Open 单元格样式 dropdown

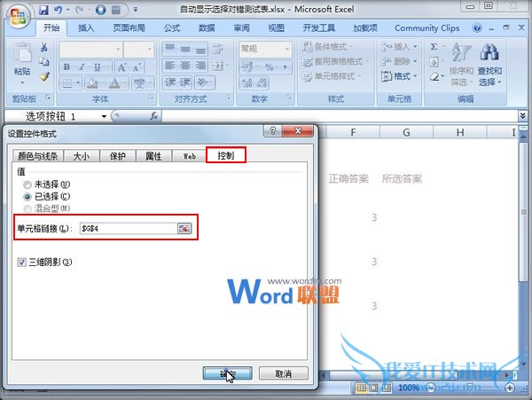pos(332,76)
